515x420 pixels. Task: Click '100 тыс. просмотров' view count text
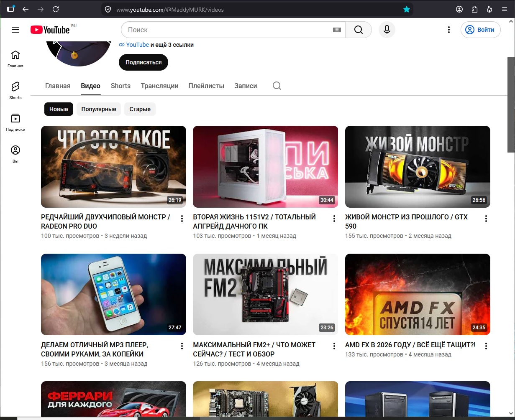point(70,236)
